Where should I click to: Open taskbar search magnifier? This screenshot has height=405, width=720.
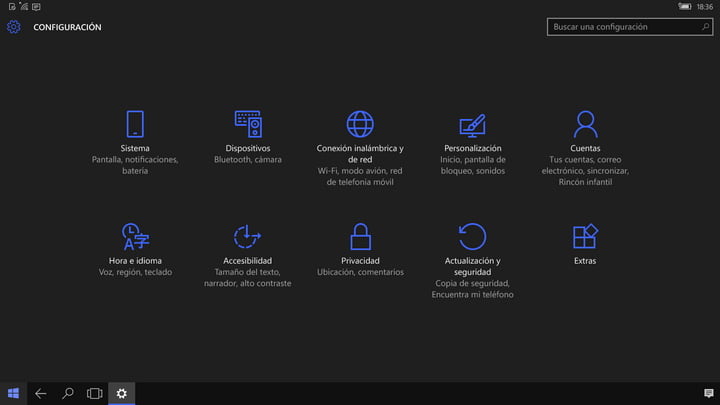(x=68, y=393)
